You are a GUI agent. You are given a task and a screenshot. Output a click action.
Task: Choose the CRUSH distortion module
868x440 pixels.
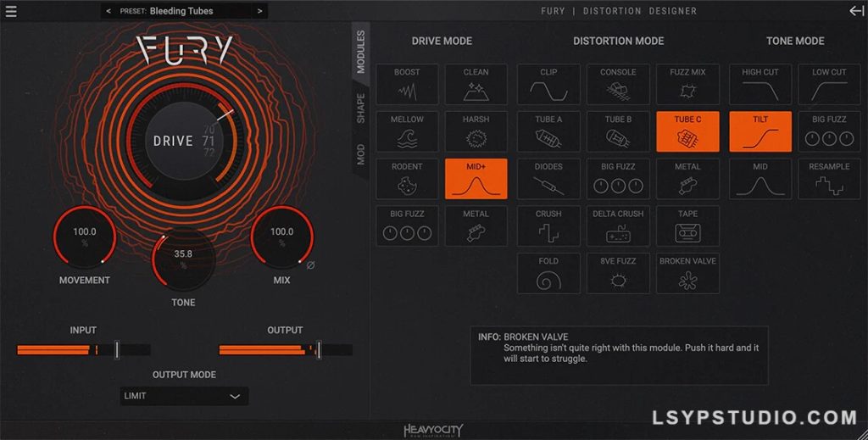[x=548, y=226]
